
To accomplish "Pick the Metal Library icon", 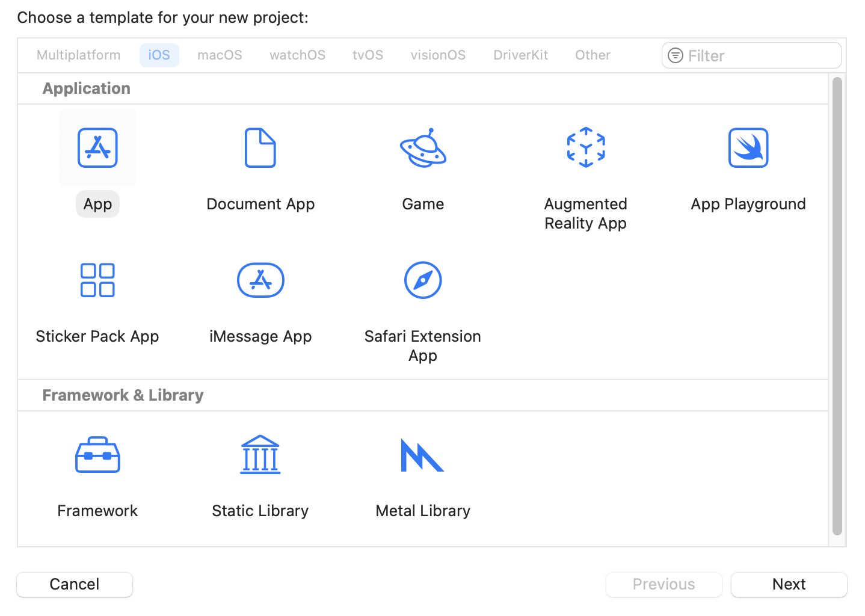I will pyautogui.click(x=422, y=455).
